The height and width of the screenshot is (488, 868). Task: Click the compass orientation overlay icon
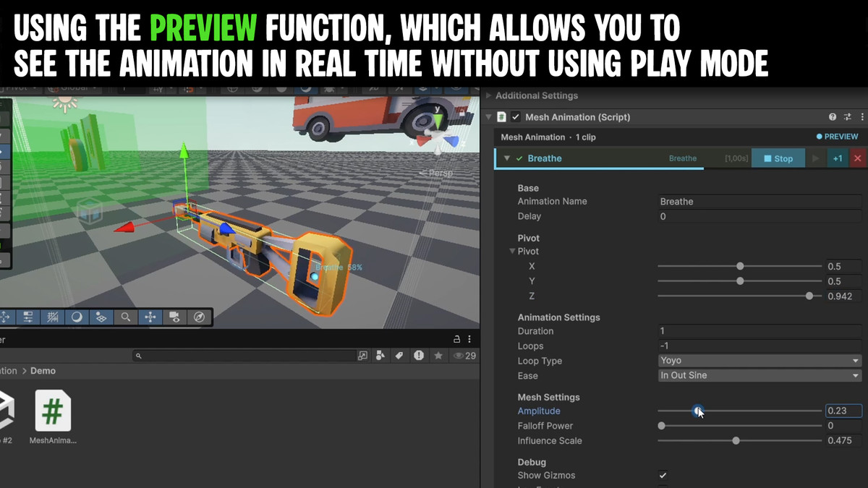(x=199, y=317)
